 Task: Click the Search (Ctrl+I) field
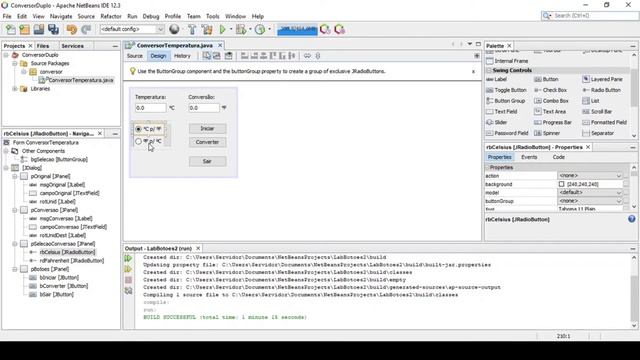click(590, 16)
